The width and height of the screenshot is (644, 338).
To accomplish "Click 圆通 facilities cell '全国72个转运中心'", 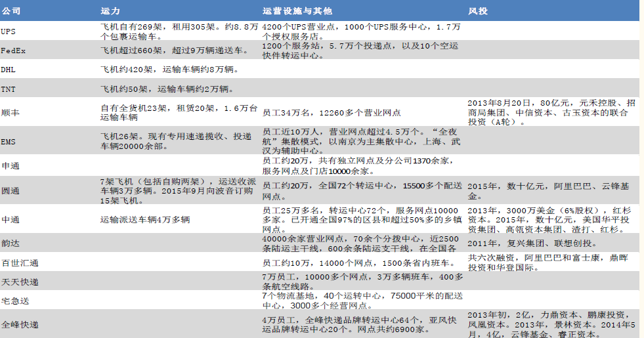I will tap(362, 191).
